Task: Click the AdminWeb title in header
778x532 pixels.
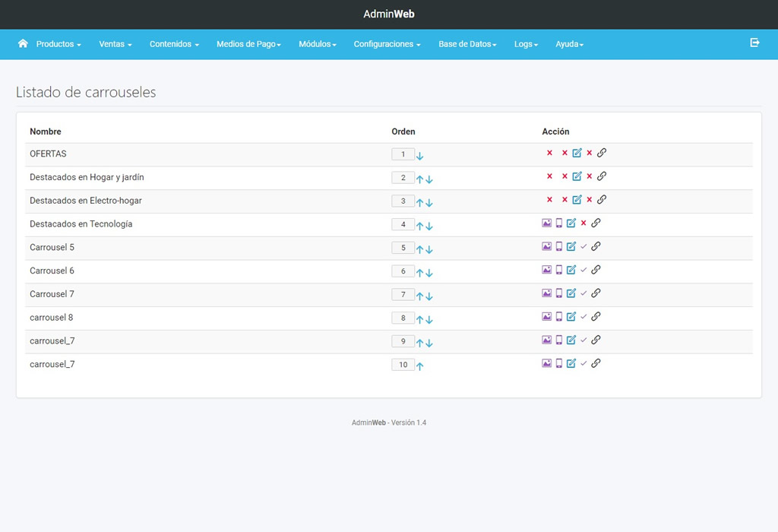Action: coord(389,14)
